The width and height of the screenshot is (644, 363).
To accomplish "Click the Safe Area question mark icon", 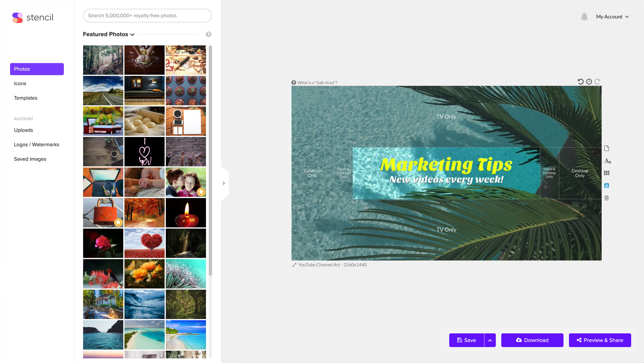I will [294, 83].
